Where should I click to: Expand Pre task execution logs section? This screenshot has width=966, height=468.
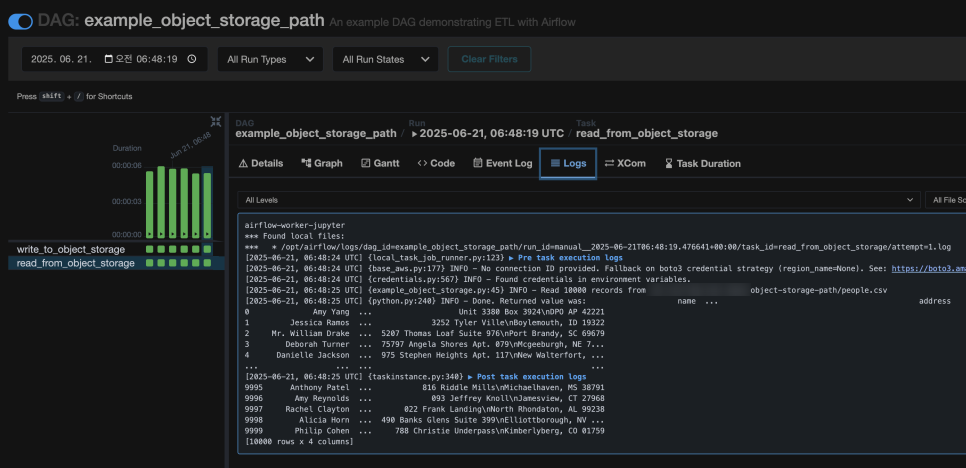pyautogui.click(x=566, y=257)
